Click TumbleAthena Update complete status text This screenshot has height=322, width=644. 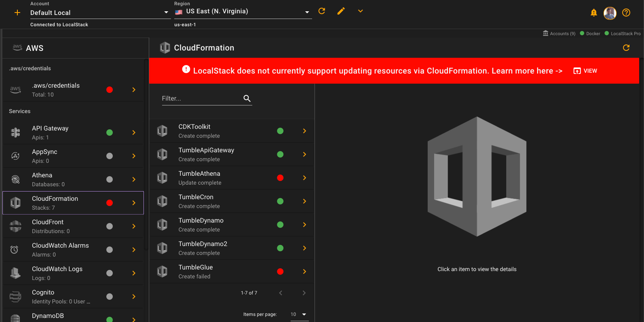200,183
